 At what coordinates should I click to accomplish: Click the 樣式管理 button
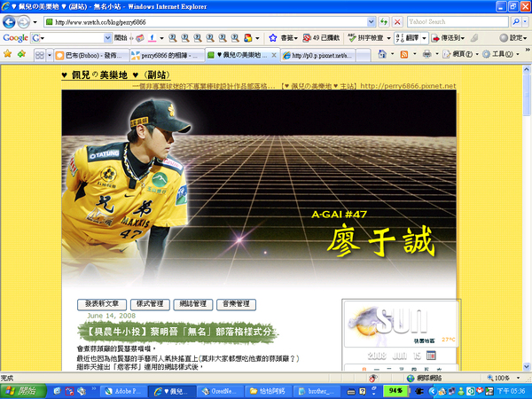tap(150, 304)
